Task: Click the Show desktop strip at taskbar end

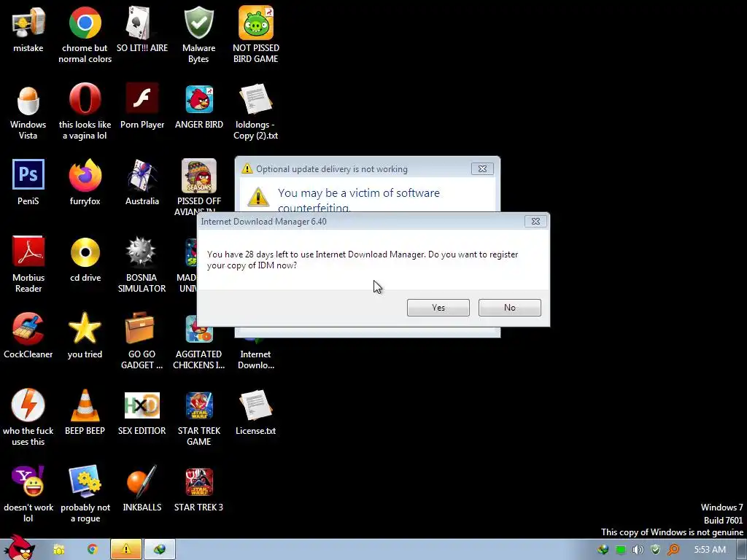Action: pos(742,550)
